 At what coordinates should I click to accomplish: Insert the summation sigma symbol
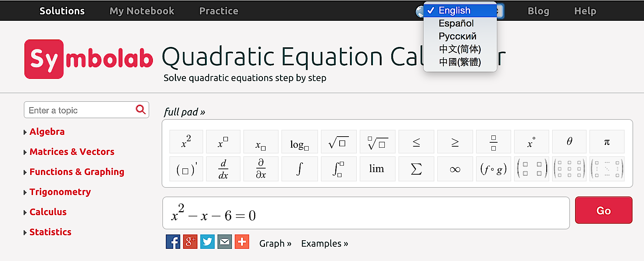pyautogui.click(x=416, y=169)
